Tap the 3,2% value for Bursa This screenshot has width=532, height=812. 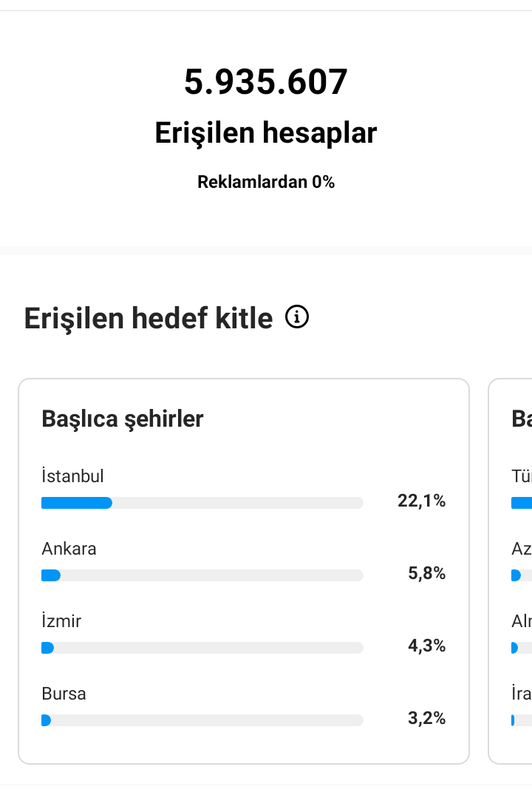tap(426, 718)
